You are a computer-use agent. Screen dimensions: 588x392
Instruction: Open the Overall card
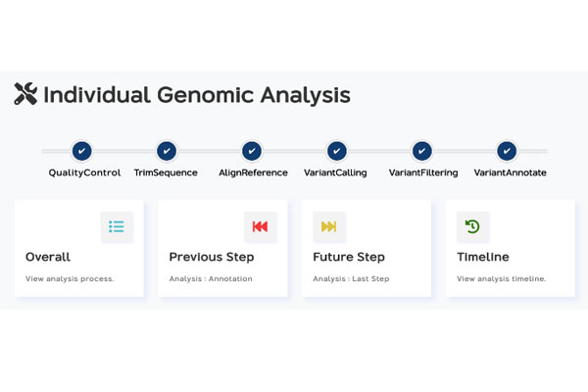pos(78,257)
